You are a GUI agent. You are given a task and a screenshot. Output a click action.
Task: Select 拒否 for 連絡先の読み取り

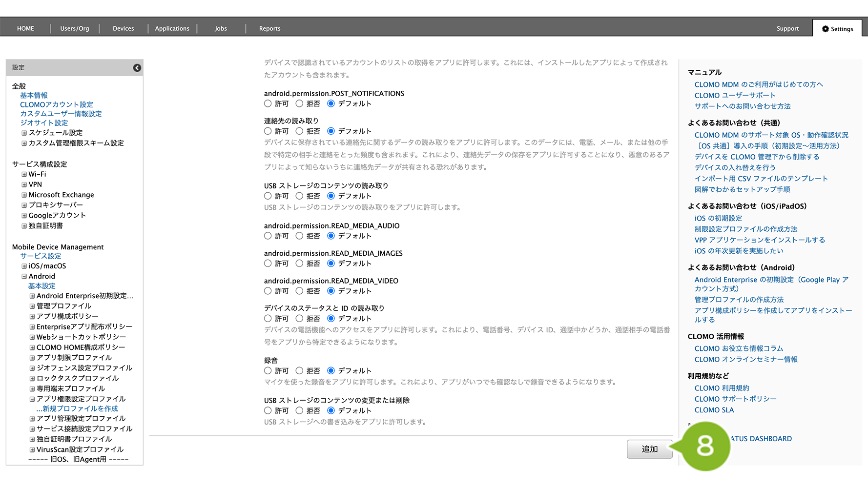(299, 131)
